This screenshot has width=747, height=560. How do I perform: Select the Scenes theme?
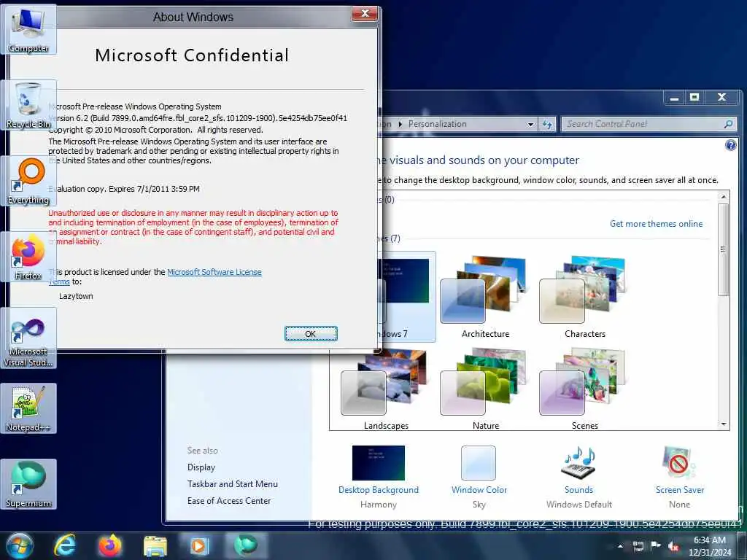point(584,389)
